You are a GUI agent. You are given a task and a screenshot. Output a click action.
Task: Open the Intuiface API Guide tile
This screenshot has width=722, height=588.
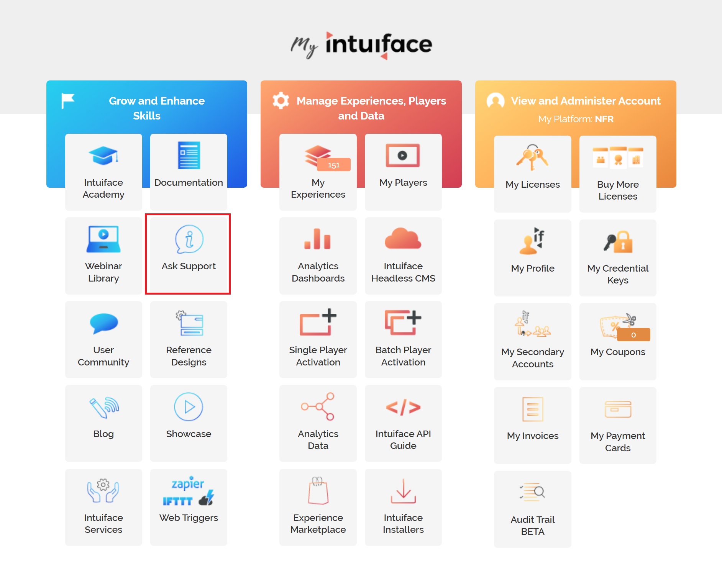(403, 423)
